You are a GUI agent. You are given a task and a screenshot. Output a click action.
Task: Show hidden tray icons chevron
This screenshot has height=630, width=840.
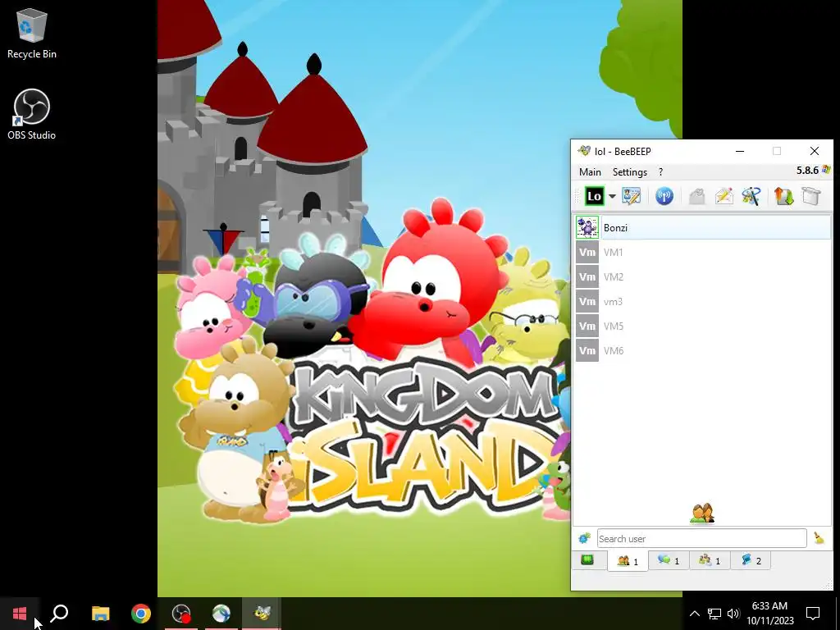[694, 614]
